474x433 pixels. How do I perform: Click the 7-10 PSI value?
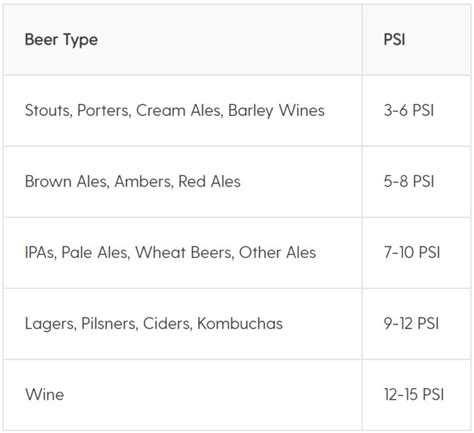pos(412,253)
